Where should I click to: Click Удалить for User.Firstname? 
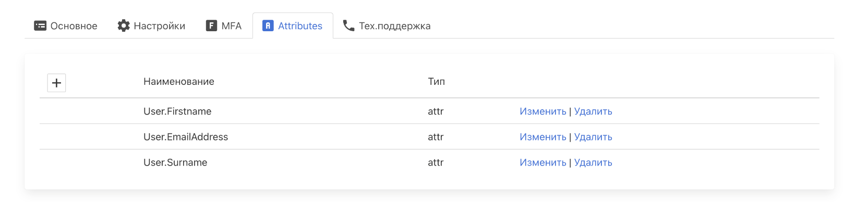coord(593,111)
